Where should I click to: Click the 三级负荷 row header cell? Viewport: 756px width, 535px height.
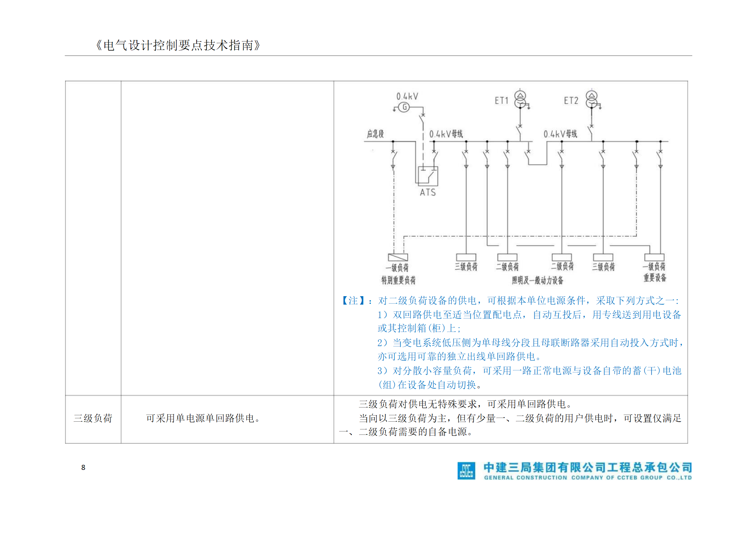93,418
